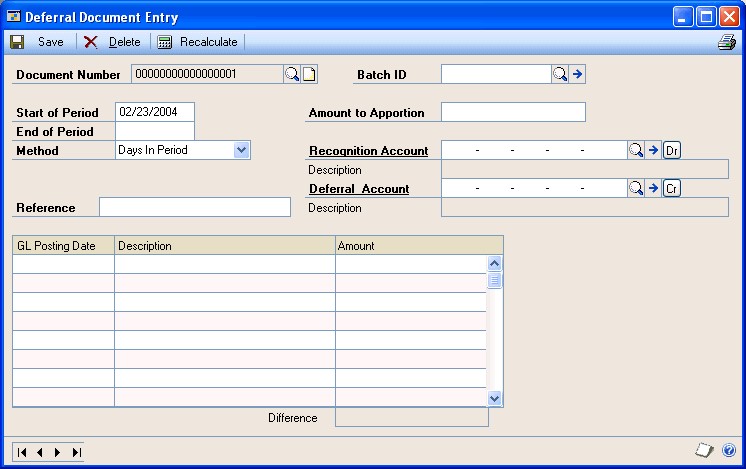Open the Recognition Account link label
746x469 pixels.
(x=369, y=151)
